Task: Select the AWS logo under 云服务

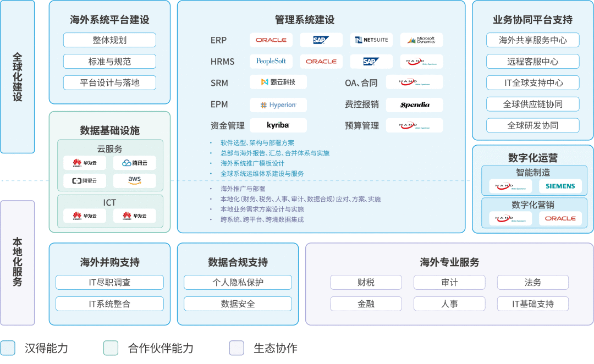Action: click(135, 180)
